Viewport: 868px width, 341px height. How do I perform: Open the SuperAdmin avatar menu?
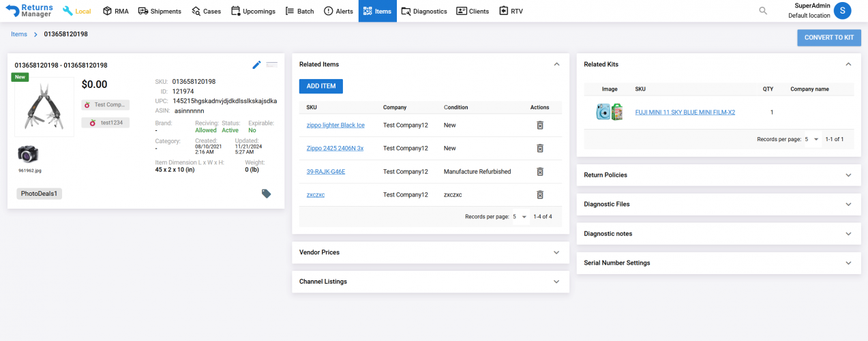(x=843, y=10)
